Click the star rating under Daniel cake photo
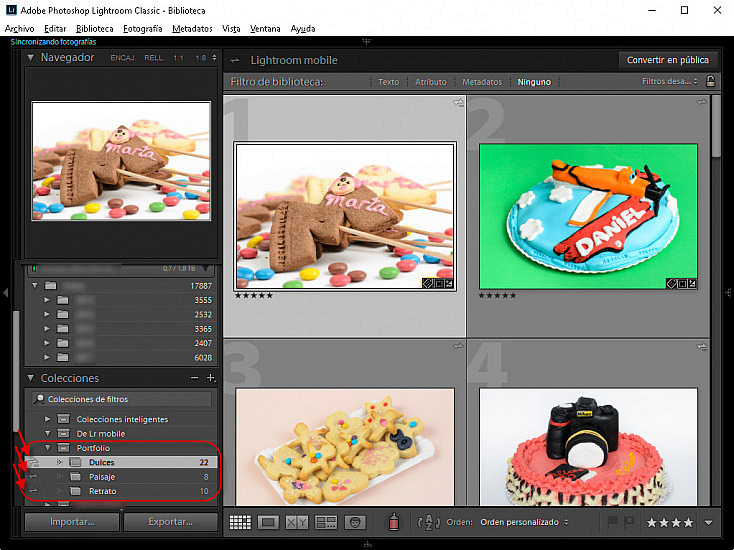 pos(497,295)
